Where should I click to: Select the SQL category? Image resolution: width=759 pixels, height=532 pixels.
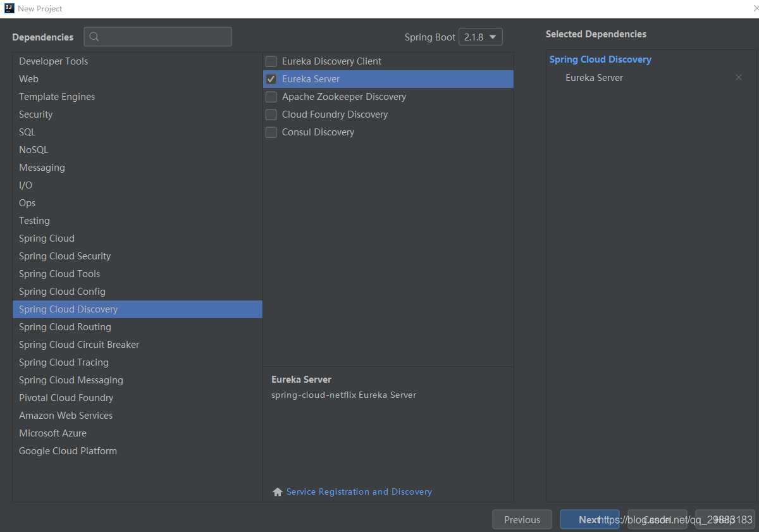[x=137, y=132]
